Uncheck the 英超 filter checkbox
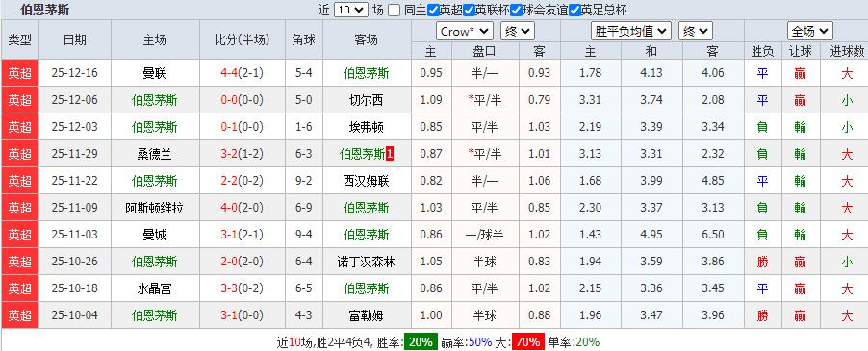Screen dimensions: 868x351 tap(433, 10)
